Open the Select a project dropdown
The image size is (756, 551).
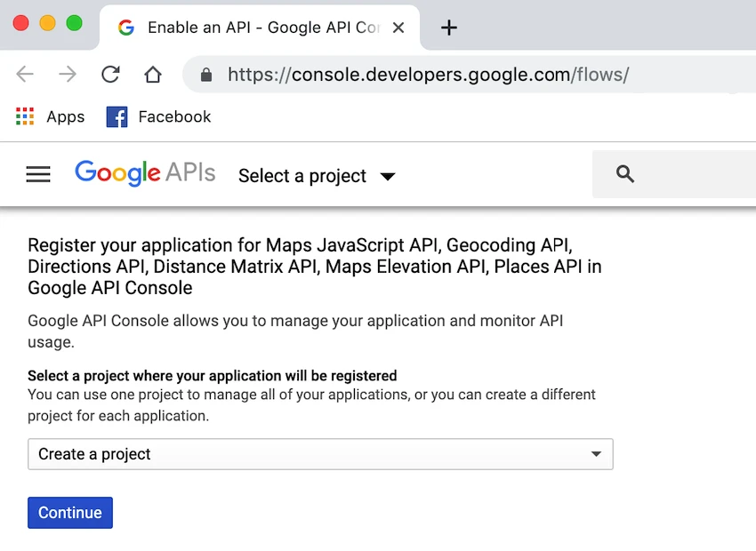(317, 176)
